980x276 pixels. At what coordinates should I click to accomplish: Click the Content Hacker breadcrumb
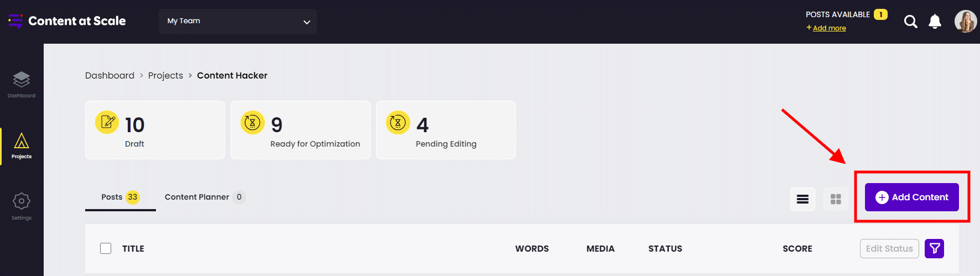(232, 76)
